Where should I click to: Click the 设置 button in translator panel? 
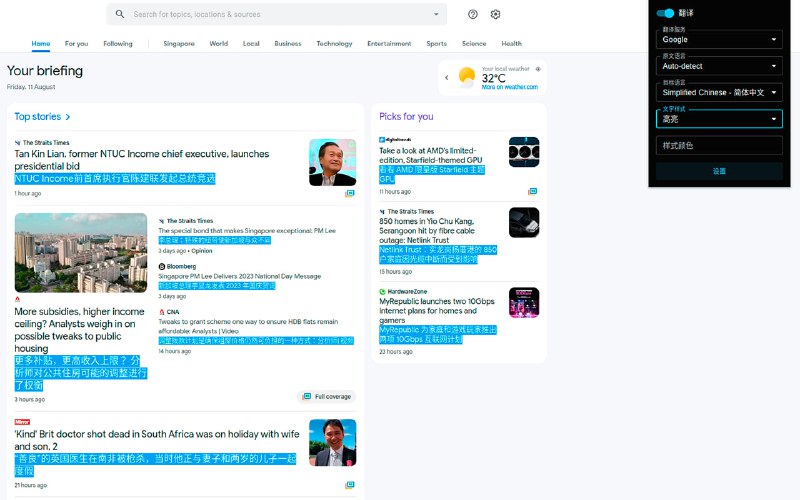[719, 171]
